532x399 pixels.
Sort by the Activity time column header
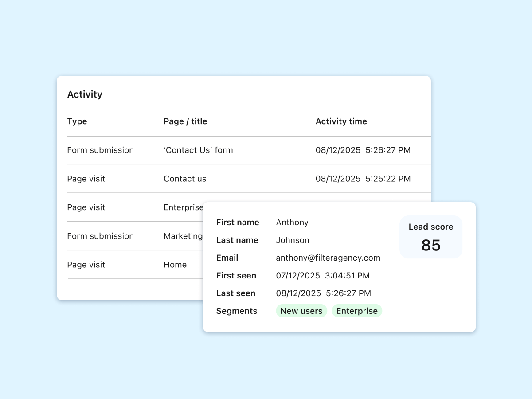[341, 121]
